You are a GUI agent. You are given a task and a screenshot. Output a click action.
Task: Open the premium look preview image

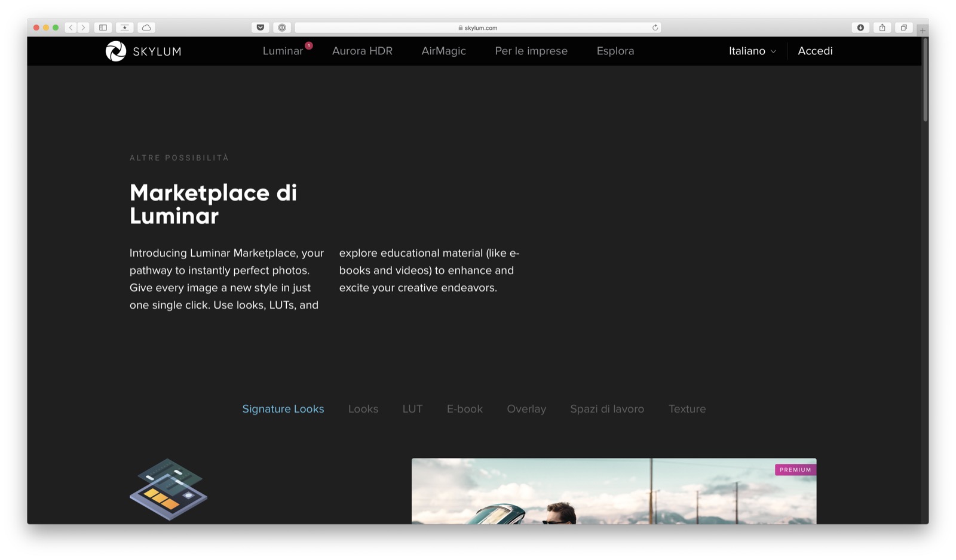pos(614,491)
